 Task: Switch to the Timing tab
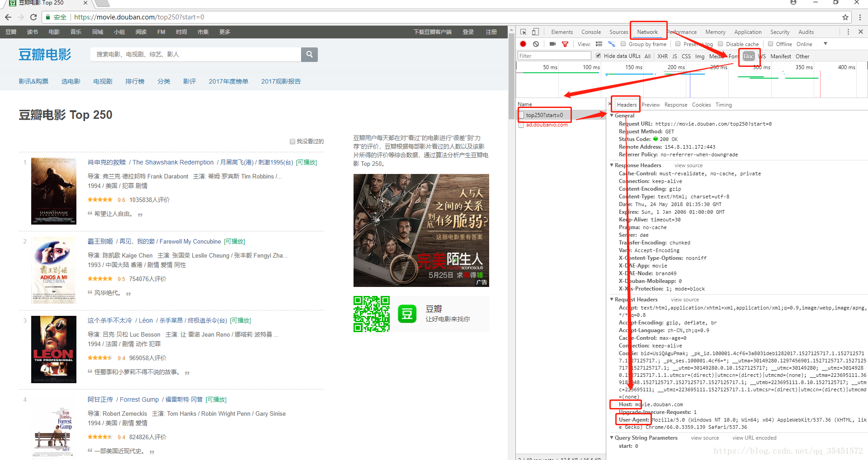(x=723, y=105)
